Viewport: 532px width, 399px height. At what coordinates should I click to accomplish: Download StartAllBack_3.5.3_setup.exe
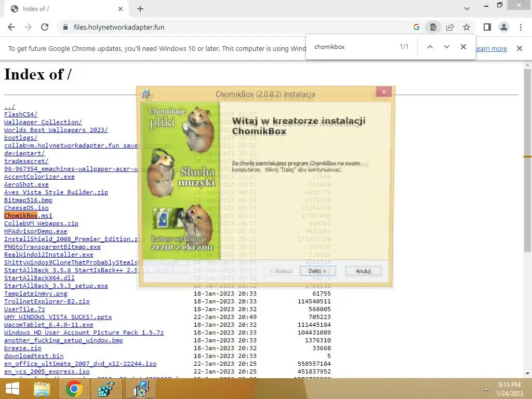tap(56, 286)
